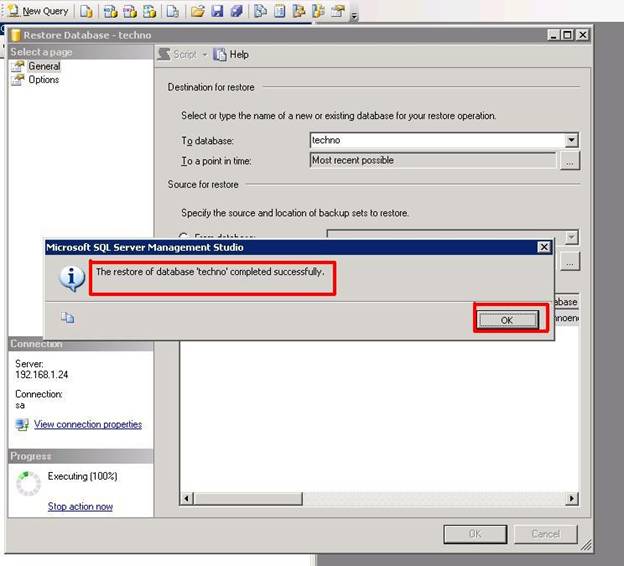Maximize the Restore Database window

[567, 35]
